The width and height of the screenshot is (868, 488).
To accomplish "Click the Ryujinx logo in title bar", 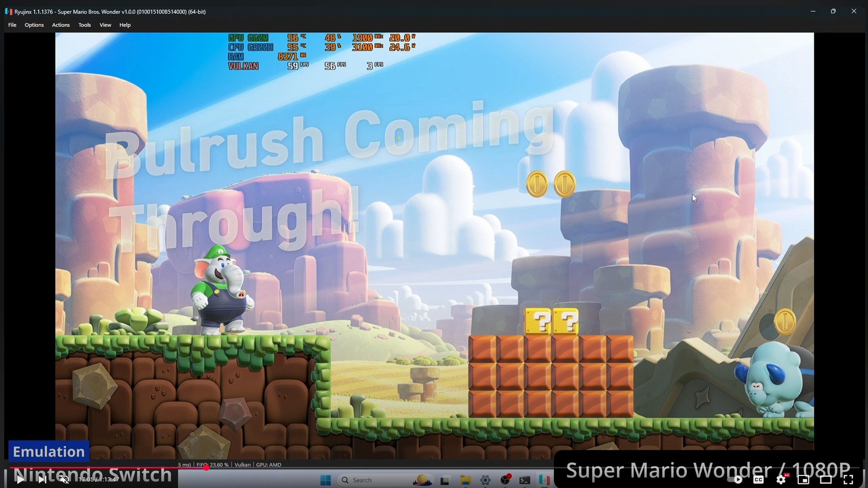I will coord(8,11).
